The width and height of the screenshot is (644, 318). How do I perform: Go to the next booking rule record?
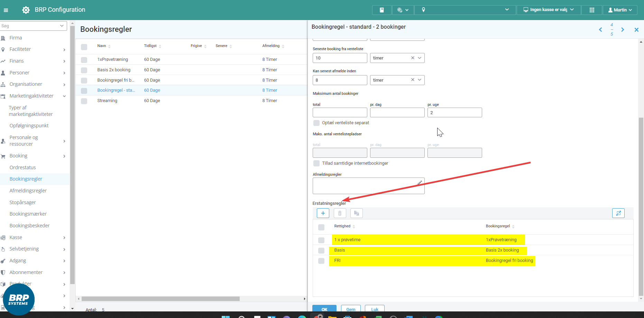pos(623,30)
